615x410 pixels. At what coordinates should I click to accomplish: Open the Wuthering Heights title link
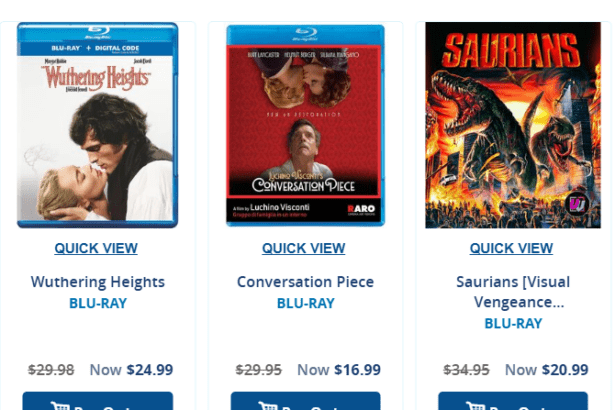tap(98, 282)
